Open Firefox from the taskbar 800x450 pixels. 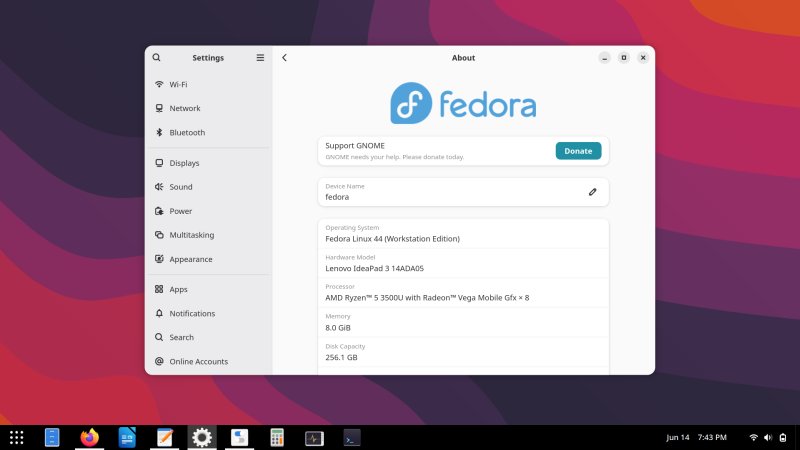[x=89, y=437]
